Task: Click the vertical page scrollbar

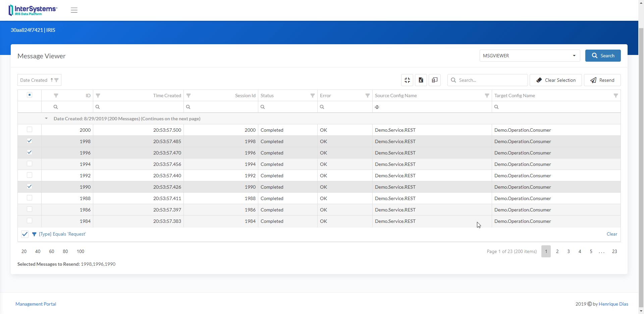Action: click(641, 168)
